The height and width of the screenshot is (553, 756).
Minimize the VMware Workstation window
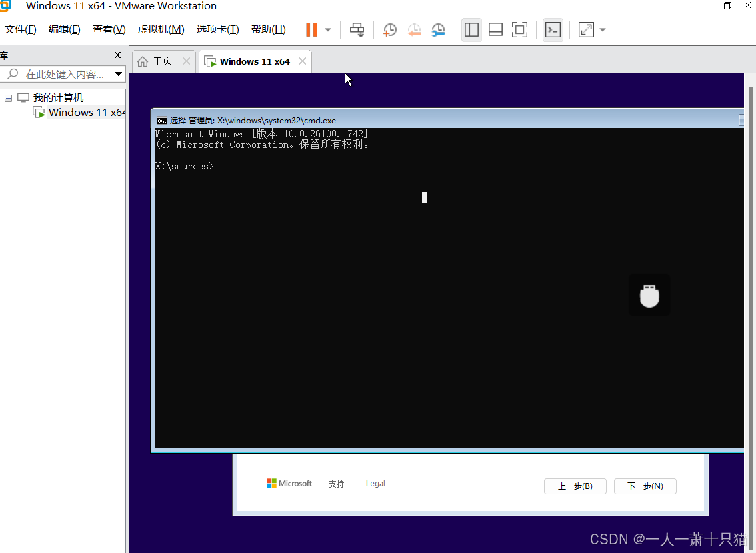[x=708, y=5]
